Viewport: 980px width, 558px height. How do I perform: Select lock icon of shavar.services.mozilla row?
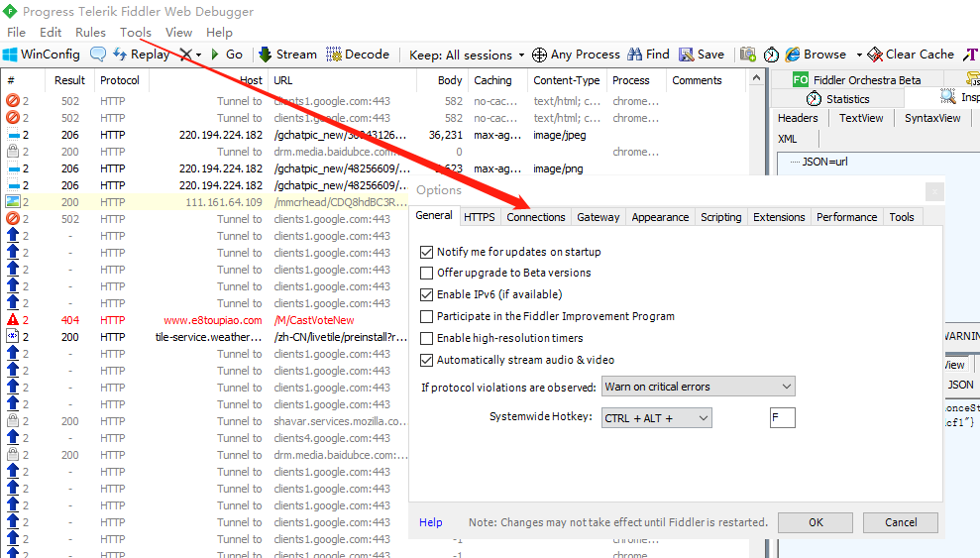13,421
